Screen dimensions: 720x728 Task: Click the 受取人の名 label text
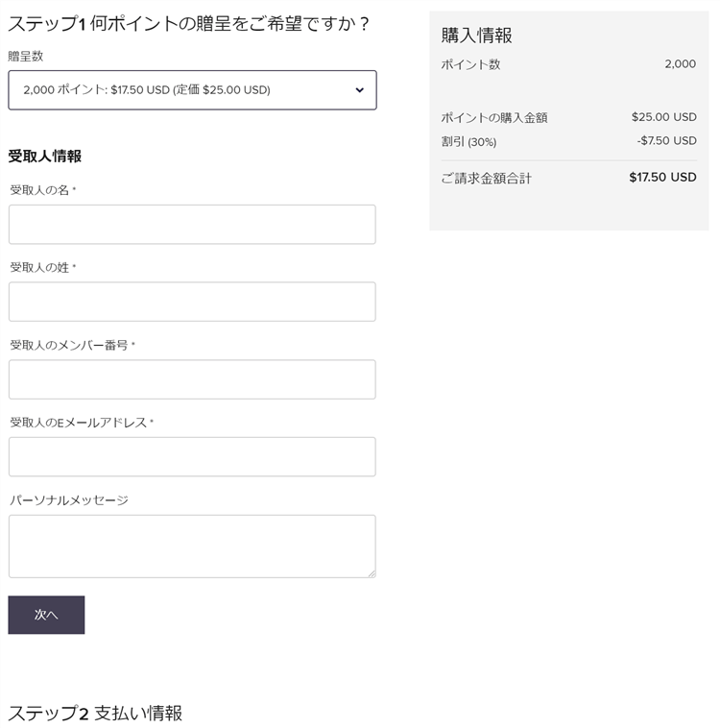click(40, 190)
